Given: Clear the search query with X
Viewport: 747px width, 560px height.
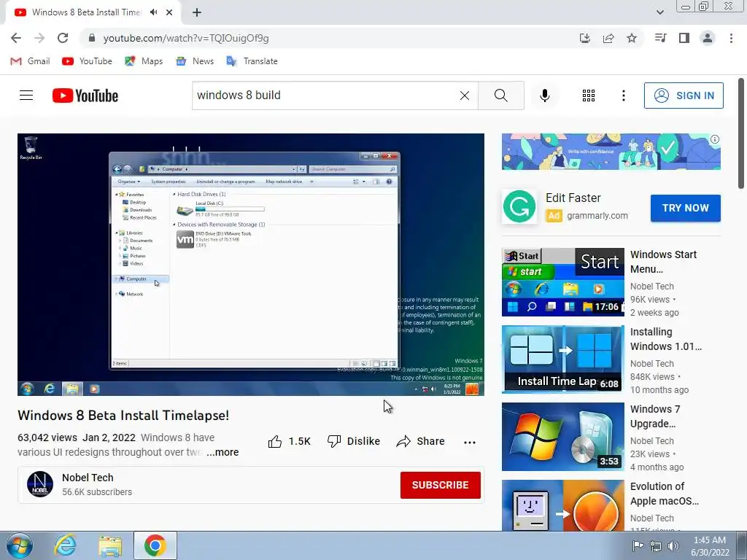Looking at the screenshot, I should tap(465, 96).
